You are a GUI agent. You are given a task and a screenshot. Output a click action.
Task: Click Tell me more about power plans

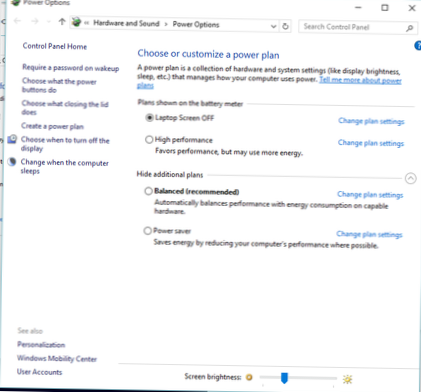pos(360,80)
